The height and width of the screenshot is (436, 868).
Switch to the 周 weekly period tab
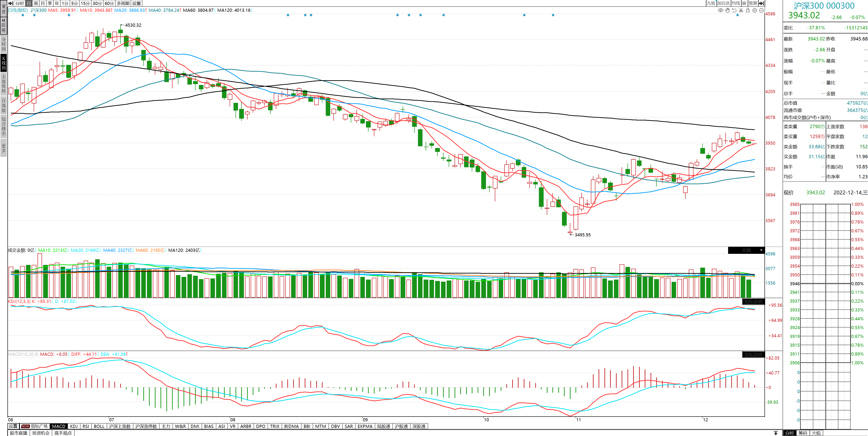[36, 3]
